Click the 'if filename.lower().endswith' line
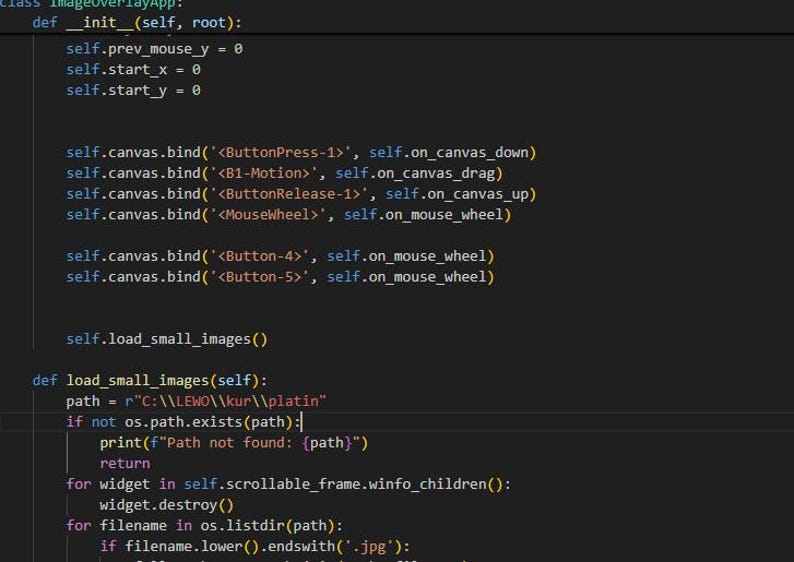 (x=255, y=547)
